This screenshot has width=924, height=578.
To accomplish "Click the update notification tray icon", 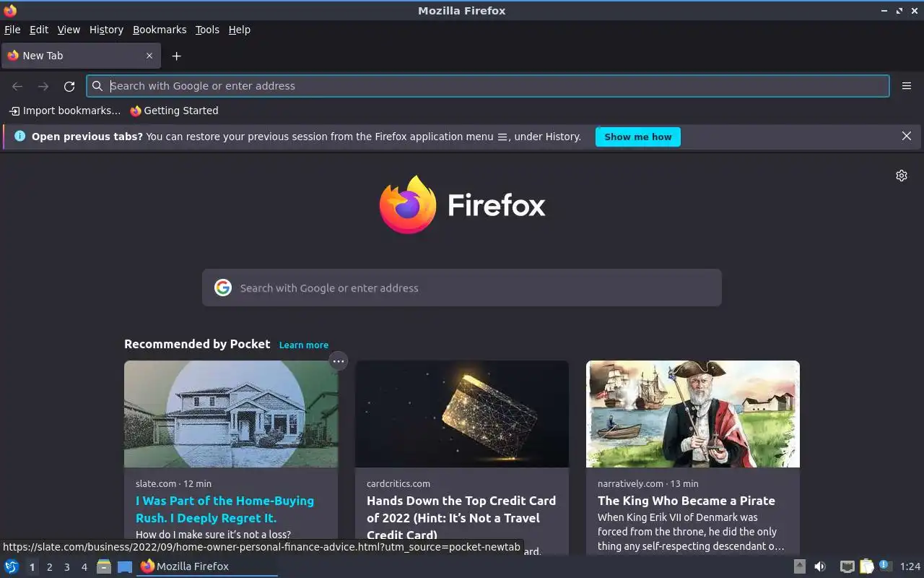I will click(885, 566).
